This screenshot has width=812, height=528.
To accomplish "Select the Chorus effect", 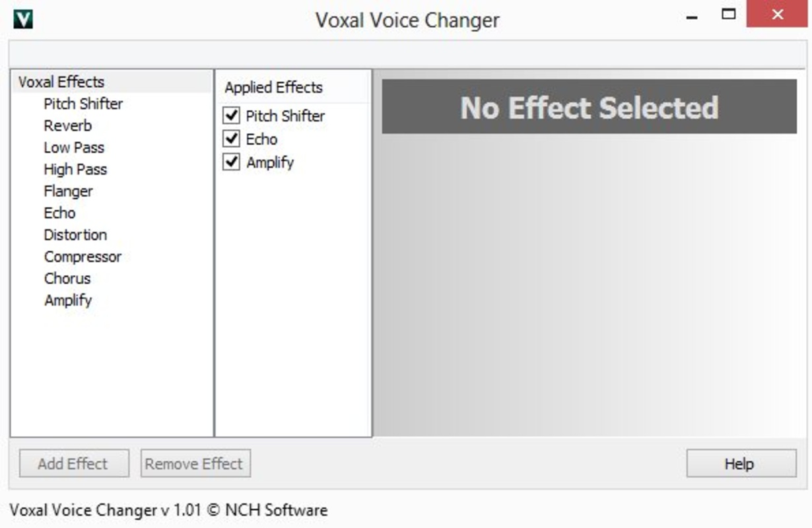I will pyautogui.click(x=67, y=279).
